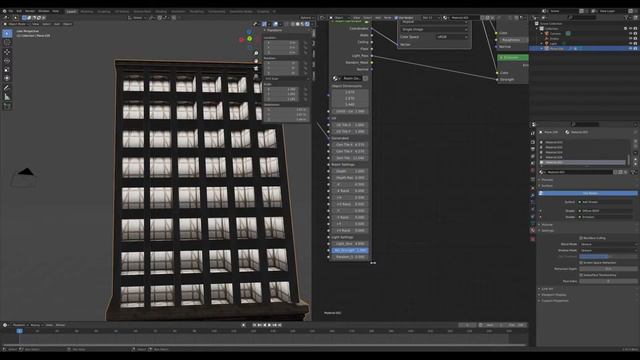Open the Render properties tab
640x360 pixels.
533,142
